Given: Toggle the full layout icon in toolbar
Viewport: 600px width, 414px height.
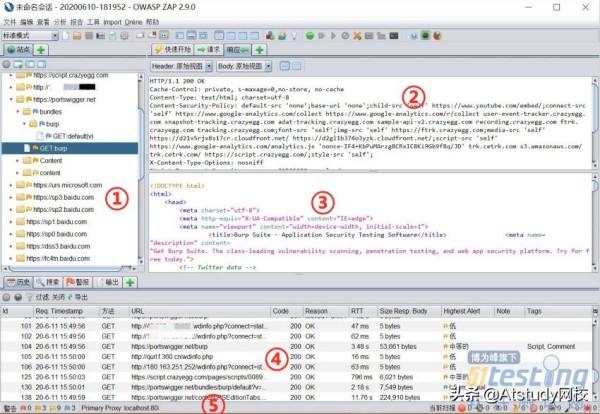Looking at the screenshot, I should point(203,36).
